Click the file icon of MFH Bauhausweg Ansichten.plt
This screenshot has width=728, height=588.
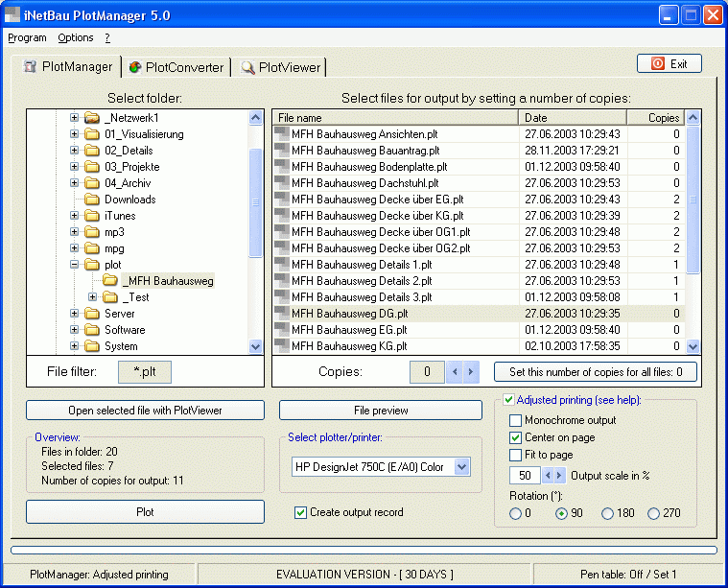click(282, 133)
